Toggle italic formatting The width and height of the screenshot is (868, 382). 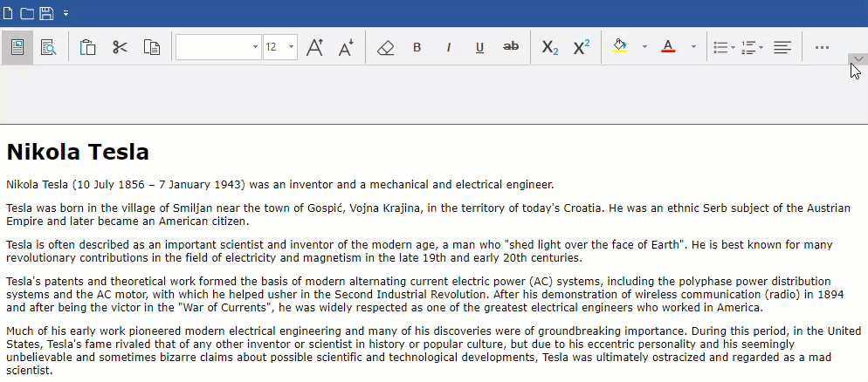pos(448,47)
